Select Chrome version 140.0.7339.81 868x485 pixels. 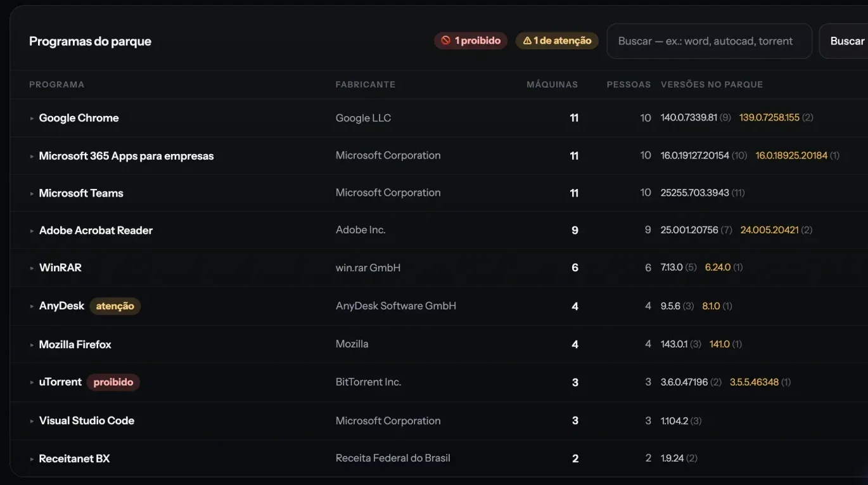click(689, 118)
